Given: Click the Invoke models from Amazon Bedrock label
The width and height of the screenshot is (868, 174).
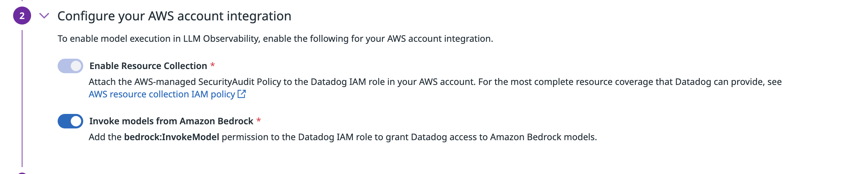Looking at the screenshot, I should [171, 121].
